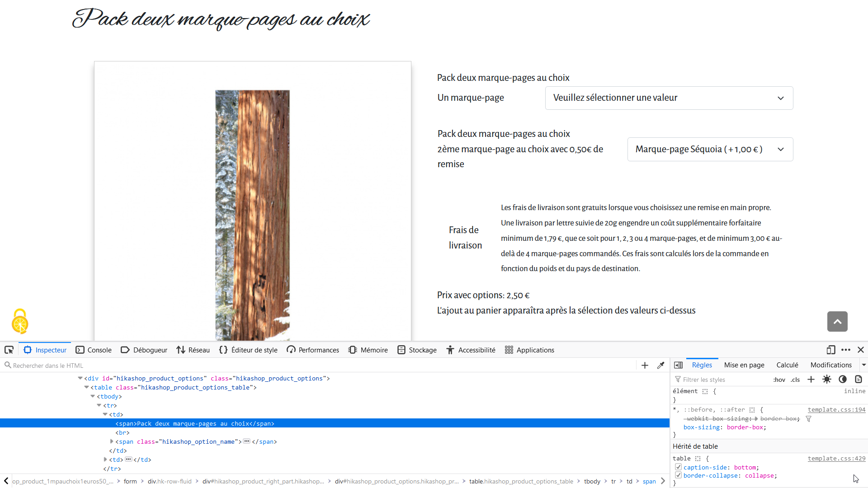Toggle the :hov pseudo-class panel

tap(779, 380)
